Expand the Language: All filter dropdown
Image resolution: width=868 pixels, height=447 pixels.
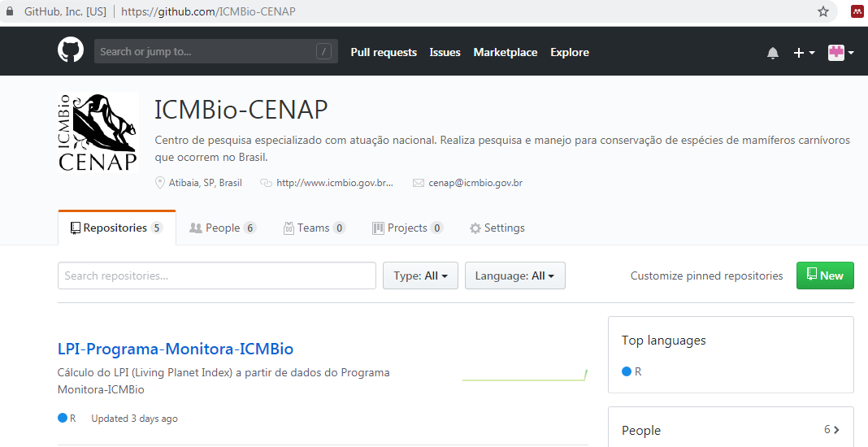pyautogui.click(x=514, y=276)
